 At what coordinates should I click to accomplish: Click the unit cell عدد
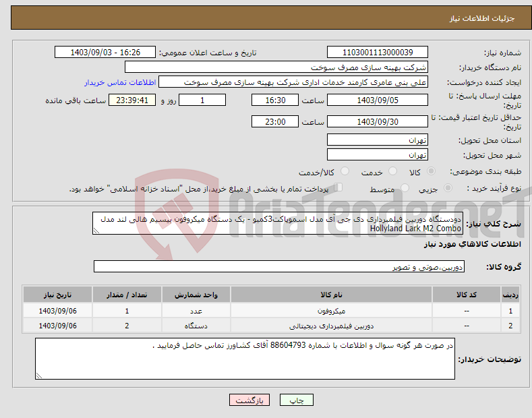tap(196, 311)
